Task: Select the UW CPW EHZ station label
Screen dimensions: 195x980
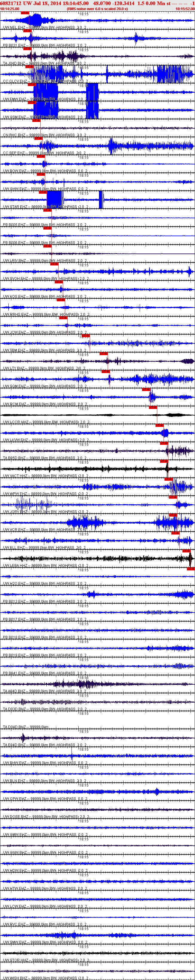Action: 45,799
